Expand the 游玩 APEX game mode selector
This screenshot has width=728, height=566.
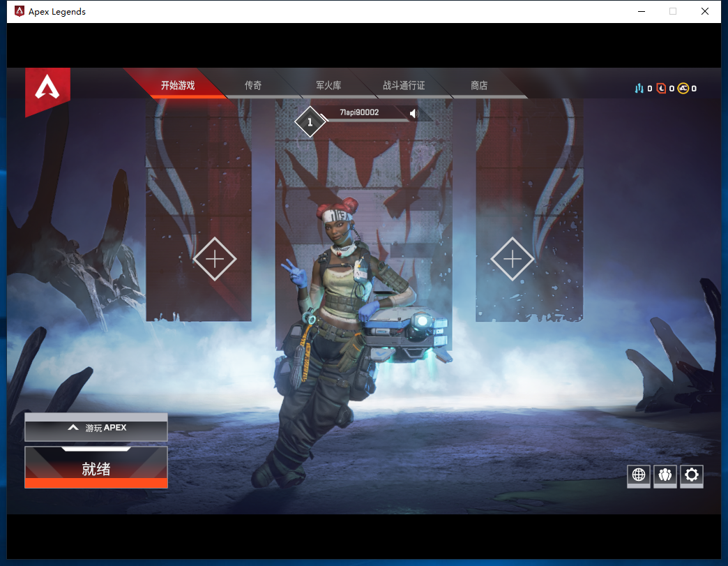point(96,428)
